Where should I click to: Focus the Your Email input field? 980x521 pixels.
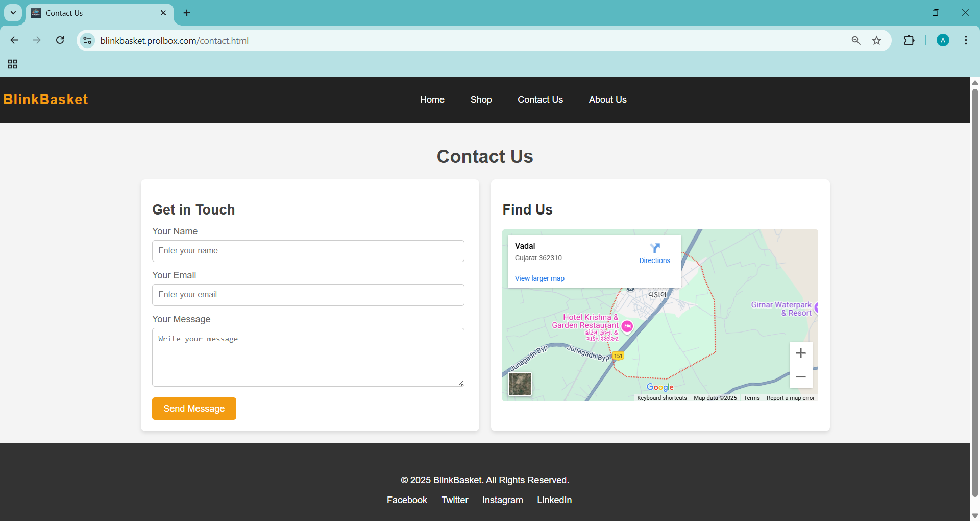pyautogui.click(x=308, y=295)
